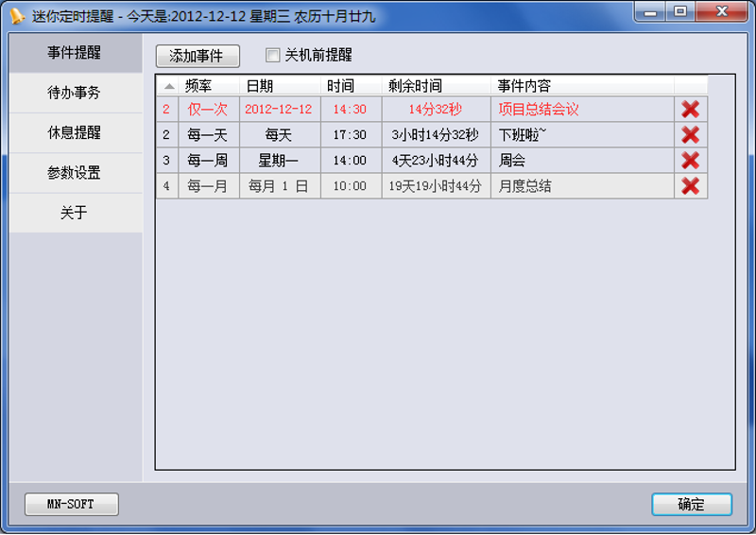This screenshot has height=535, width=756.
Task: Remove the 周会 event via red X
Action: (x=691, y=161)
